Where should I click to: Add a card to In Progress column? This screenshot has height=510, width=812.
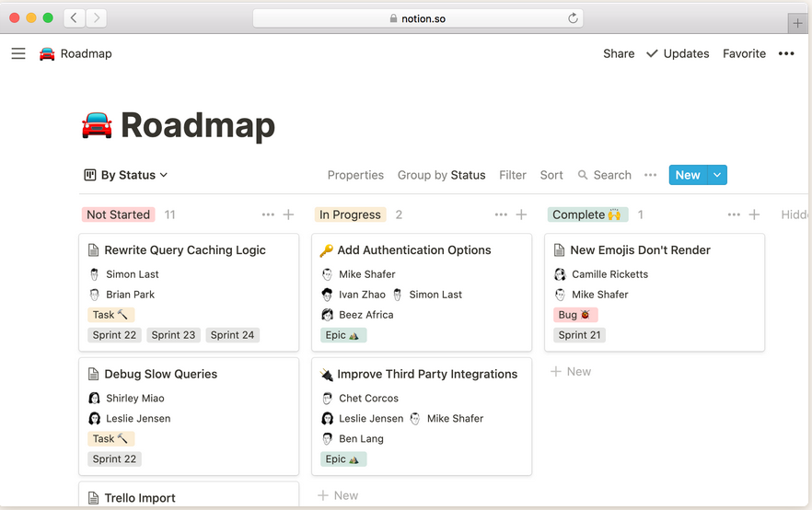pos(521,214)
